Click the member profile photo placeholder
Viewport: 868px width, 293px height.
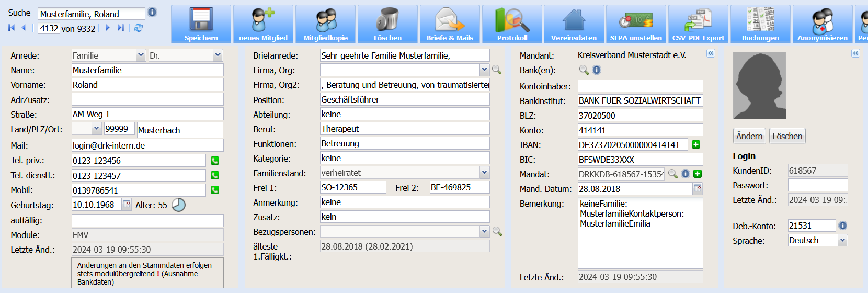click(x=759, y=85)
